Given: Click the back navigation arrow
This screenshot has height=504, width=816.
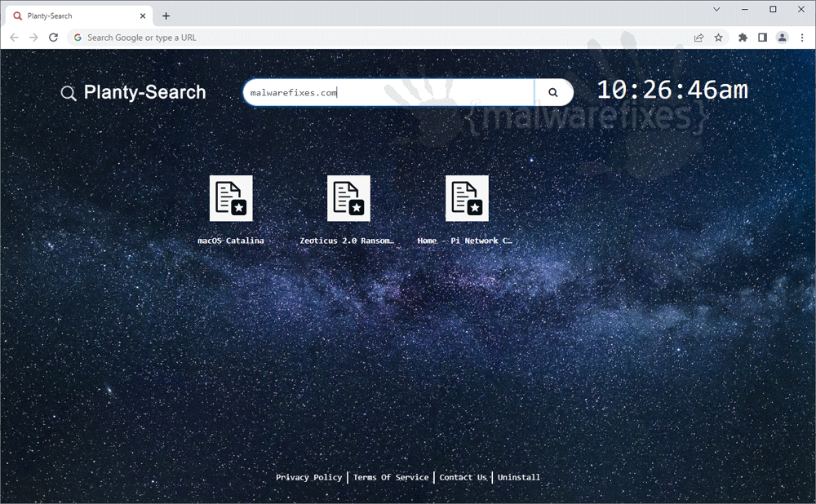Looking at the screenshot, I should pyautogui.click(x=14, y=38).
